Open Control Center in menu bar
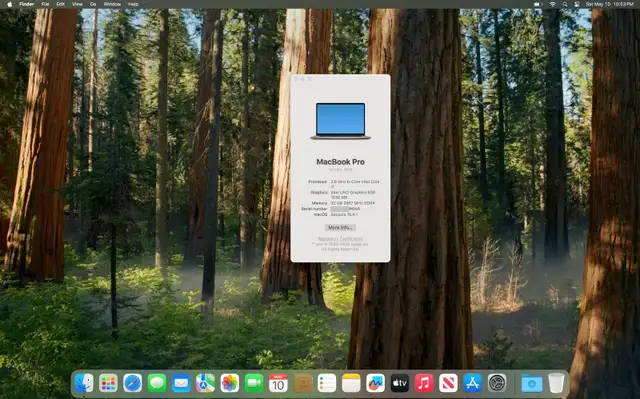 click(x=577, y=4)
